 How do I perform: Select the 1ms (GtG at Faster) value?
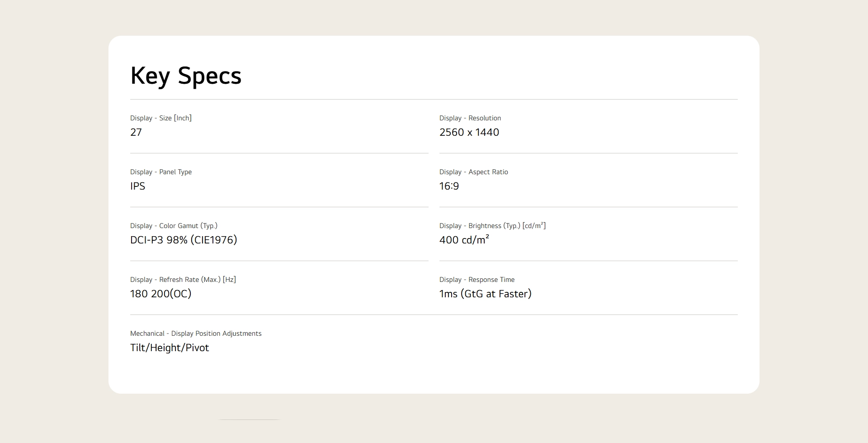pos(485,294)
